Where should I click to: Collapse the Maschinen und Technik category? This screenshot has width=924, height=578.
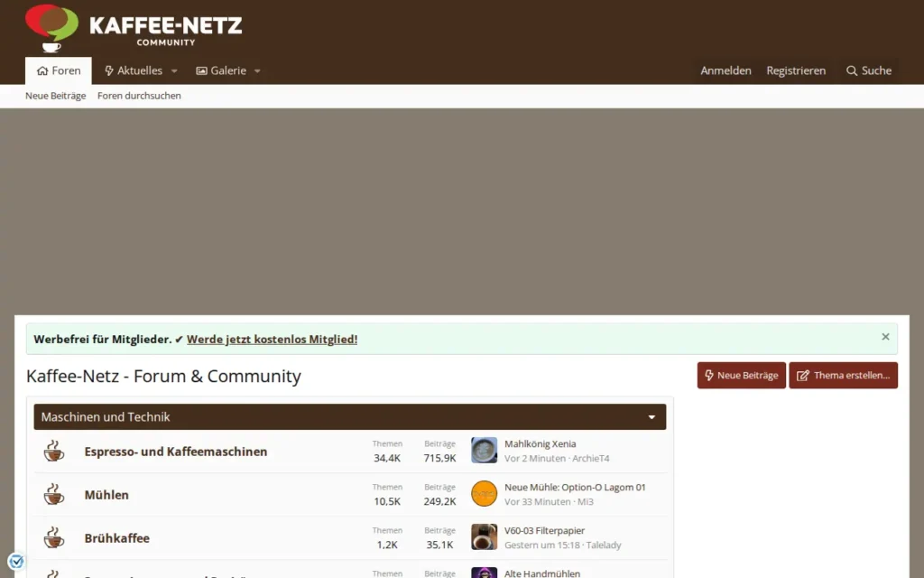pyautogui.click(x=651, y=417)
